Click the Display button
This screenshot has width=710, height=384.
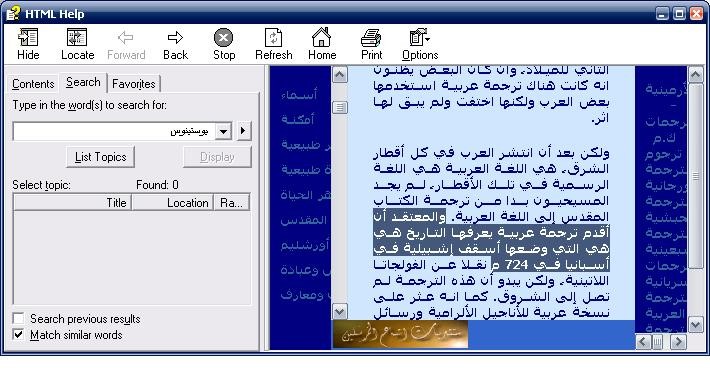tap(217, 157)
